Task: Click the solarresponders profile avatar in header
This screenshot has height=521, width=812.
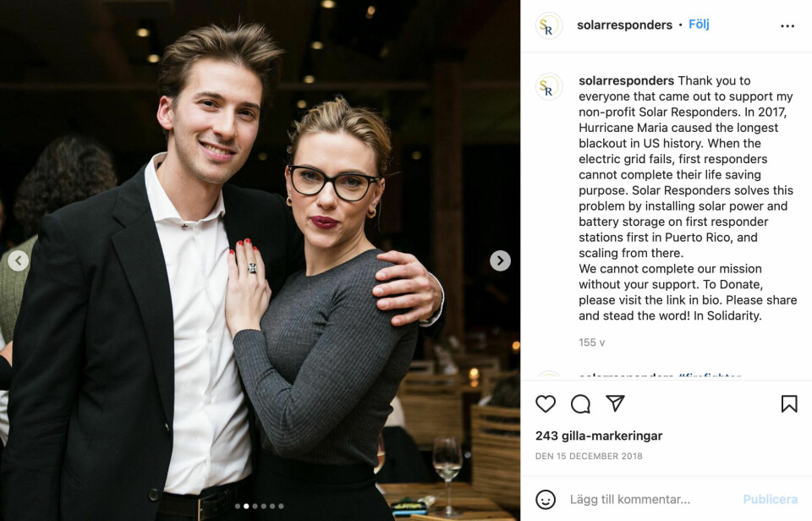Action: (x=548, y=25)
